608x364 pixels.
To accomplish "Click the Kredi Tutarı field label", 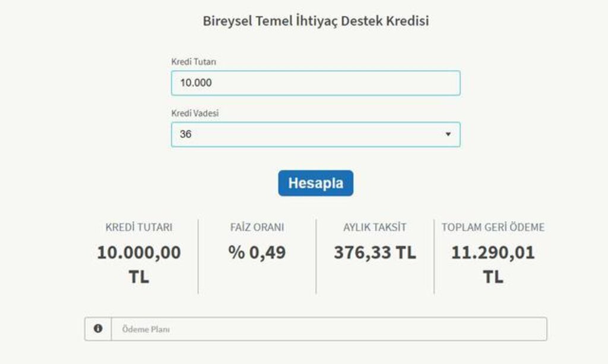I will tap(194, 62).
